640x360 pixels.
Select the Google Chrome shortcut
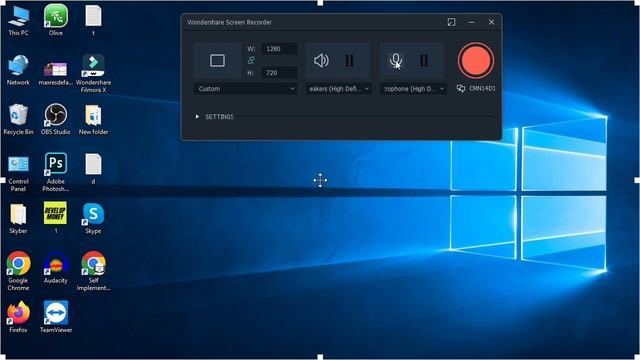click(18, 271)
